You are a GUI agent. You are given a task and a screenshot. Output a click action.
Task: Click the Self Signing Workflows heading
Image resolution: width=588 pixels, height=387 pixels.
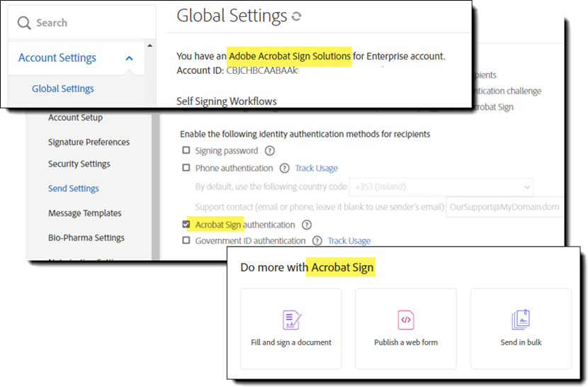(x=227, y=101)
